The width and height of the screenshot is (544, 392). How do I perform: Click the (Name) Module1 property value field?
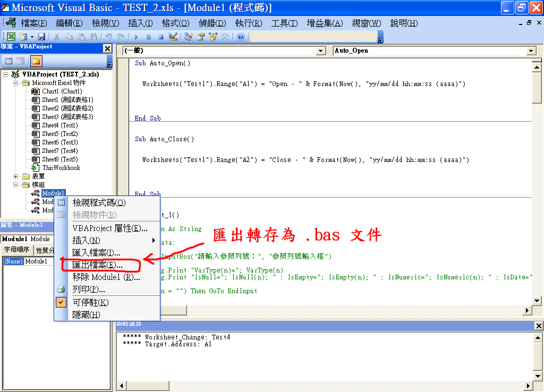39,261
